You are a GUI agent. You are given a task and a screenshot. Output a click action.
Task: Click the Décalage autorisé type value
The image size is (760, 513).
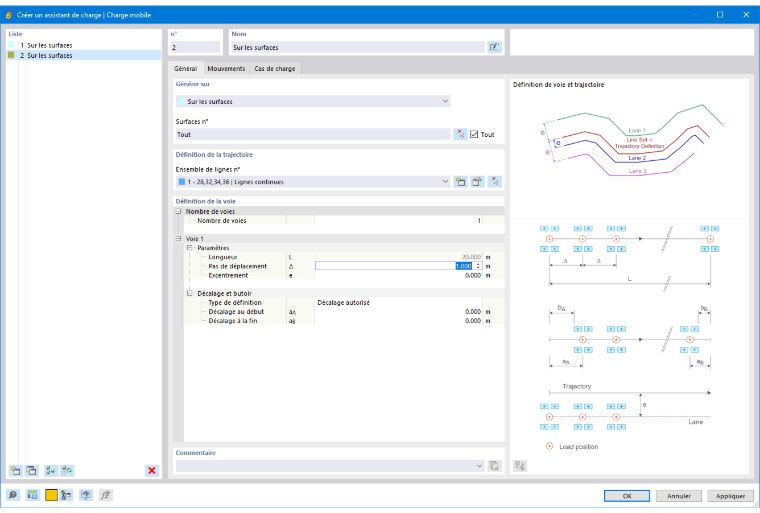click(343, 303)
